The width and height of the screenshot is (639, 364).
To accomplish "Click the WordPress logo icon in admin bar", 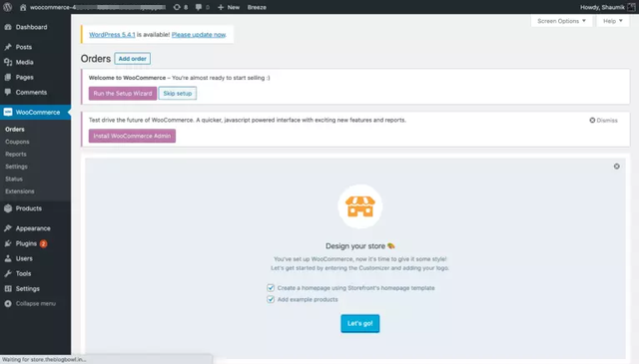I will 7,7.
